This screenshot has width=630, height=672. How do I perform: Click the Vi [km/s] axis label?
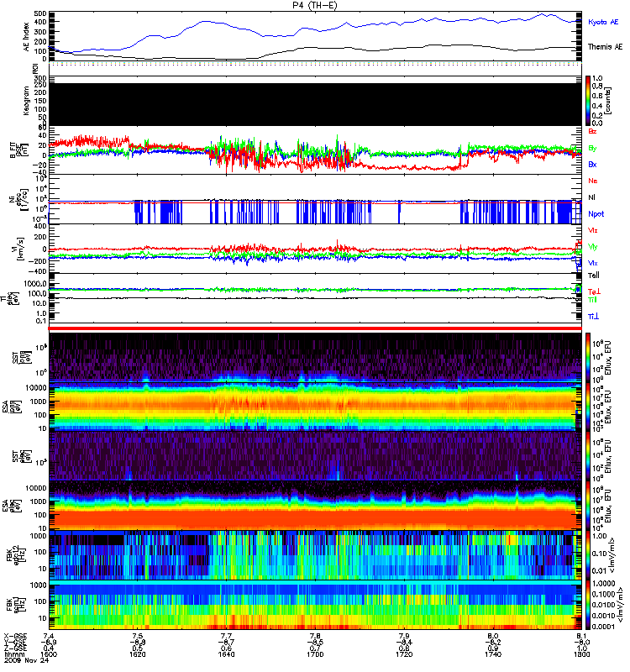point(16,249)
